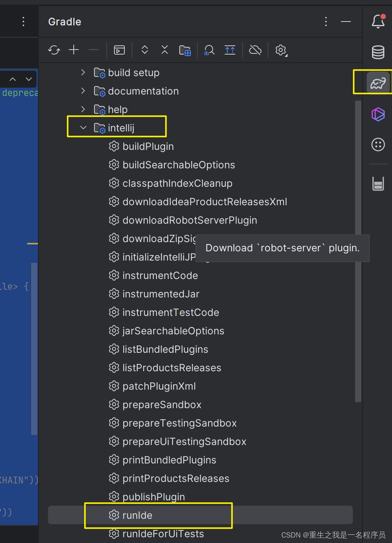Toggle Show Dependencies toolbar button
This screenshot has height=543, width=392.
pos(185,50)
